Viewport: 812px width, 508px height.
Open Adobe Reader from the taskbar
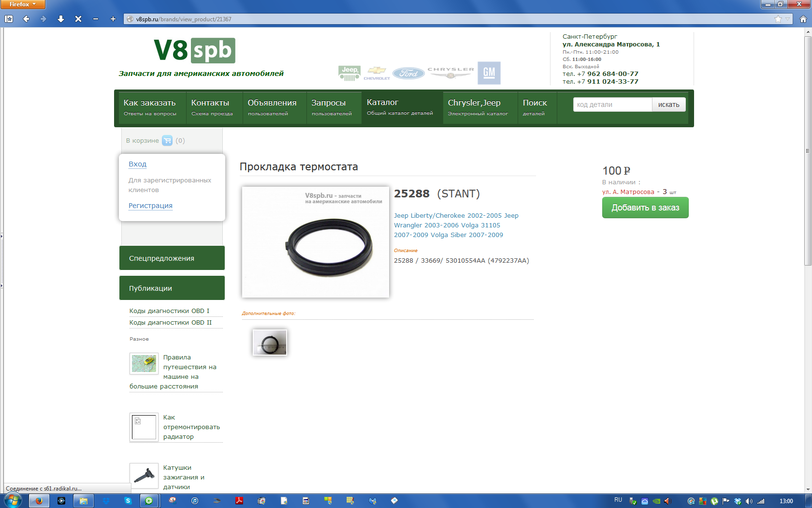pyautogui.click(x=239, y=501)
